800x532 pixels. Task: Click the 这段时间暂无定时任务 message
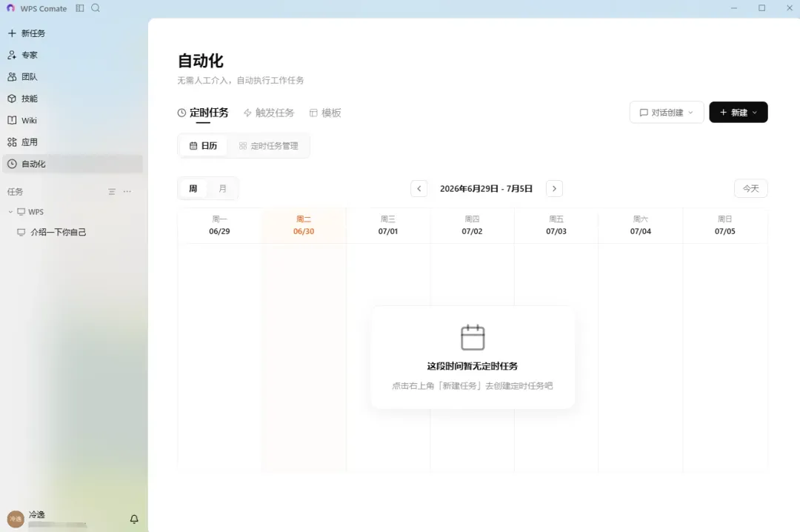pos(473,366)
